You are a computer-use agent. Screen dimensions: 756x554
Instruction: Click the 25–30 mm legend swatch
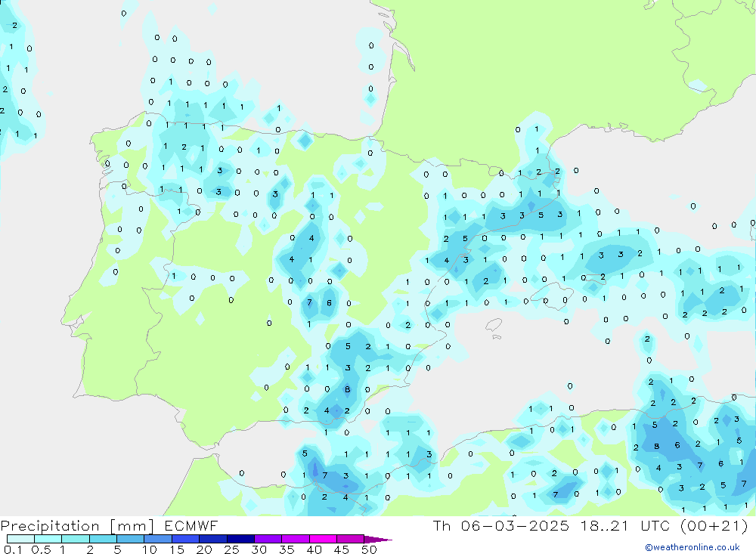point(240,539)
